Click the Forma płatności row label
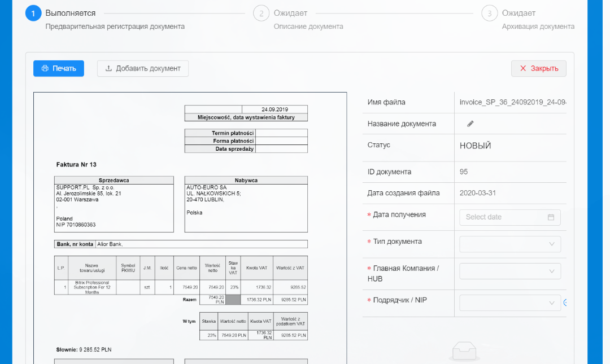 coord(233,141)
